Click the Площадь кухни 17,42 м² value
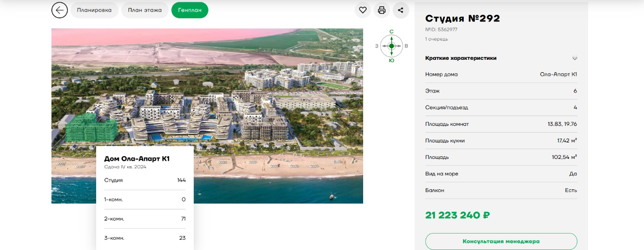Image resolution: width=644 pixels, height=250 pixels. (567, 141)
